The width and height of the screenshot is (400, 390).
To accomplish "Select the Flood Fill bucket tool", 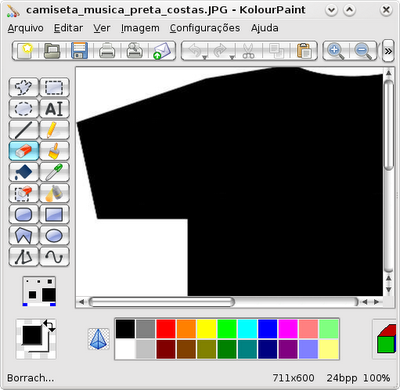I will pyautogui.click(x=24, y=172).
